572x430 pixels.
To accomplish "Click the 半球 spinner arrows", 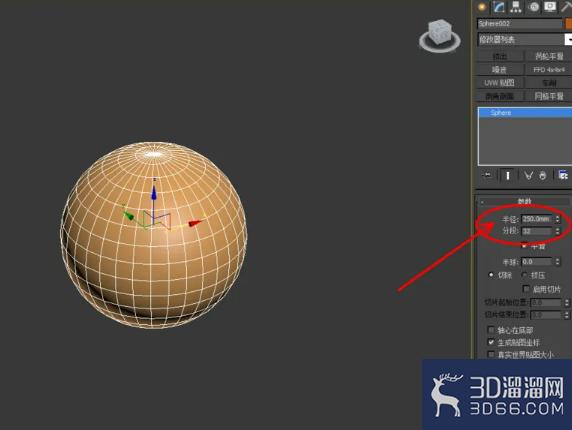I will tap(557, 262).
